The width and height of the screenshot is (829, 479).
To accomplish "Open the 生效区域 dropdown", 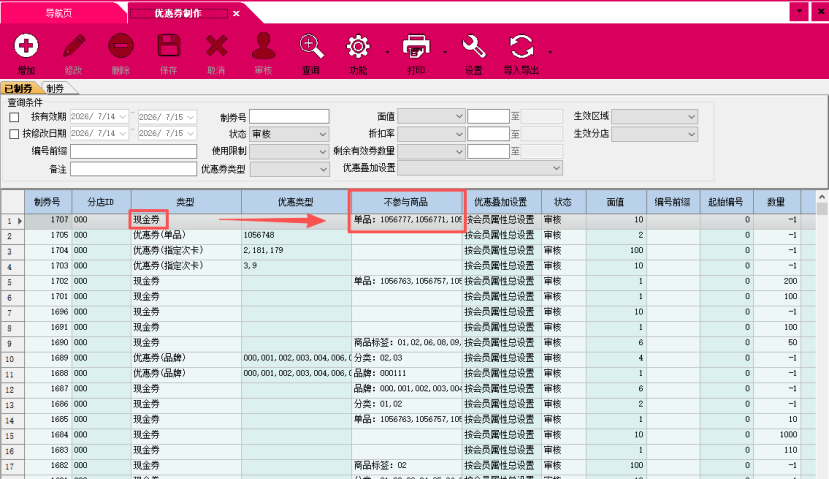I will (x=655, y=116).
